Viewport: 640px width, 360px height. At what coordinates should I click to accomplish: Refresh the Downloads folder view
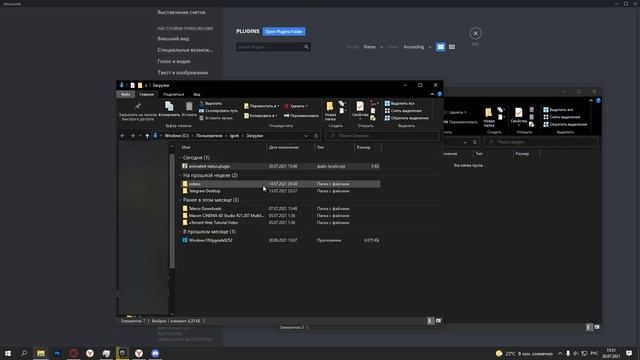316,136
